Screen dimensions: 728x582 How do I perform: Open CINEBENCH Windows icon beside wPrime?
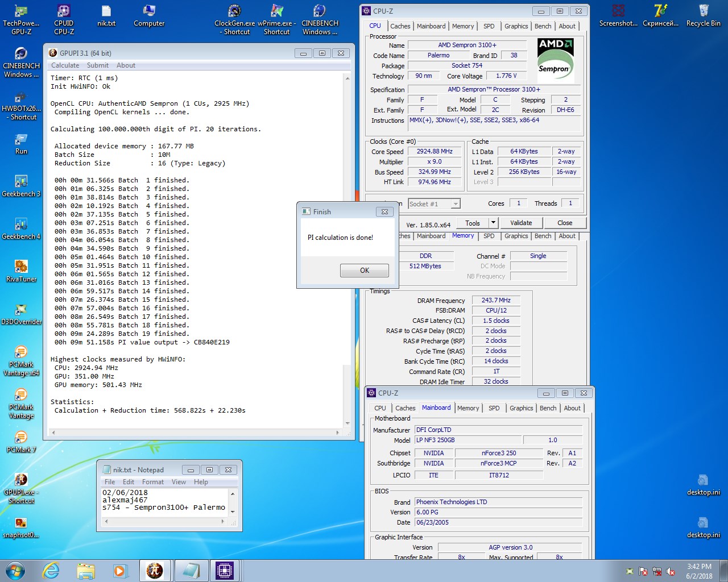[320, 19]
